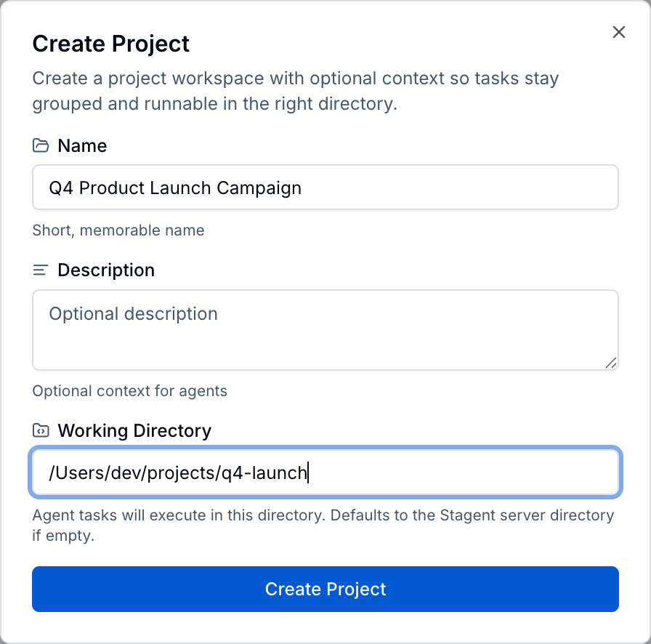
Task: Click the Create Project dialog title
Action: [x=110, y=44]
